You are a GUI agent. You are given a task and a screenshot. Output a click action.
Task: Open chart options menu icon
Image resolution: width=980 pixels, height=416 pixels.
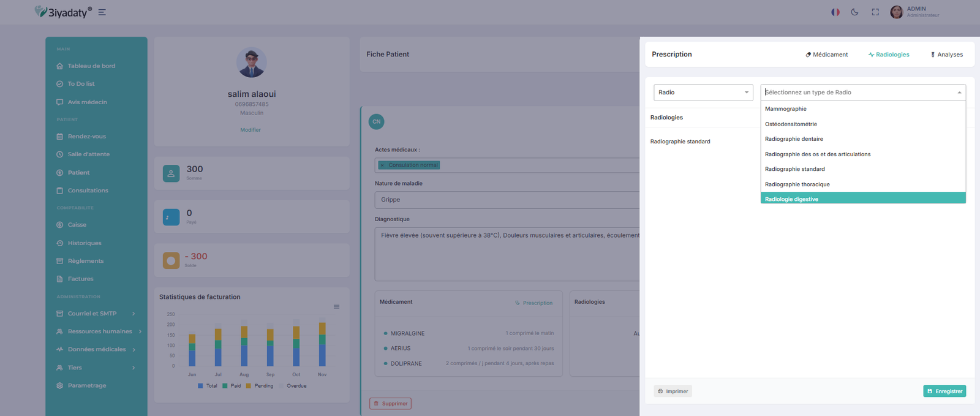point(336,307)
